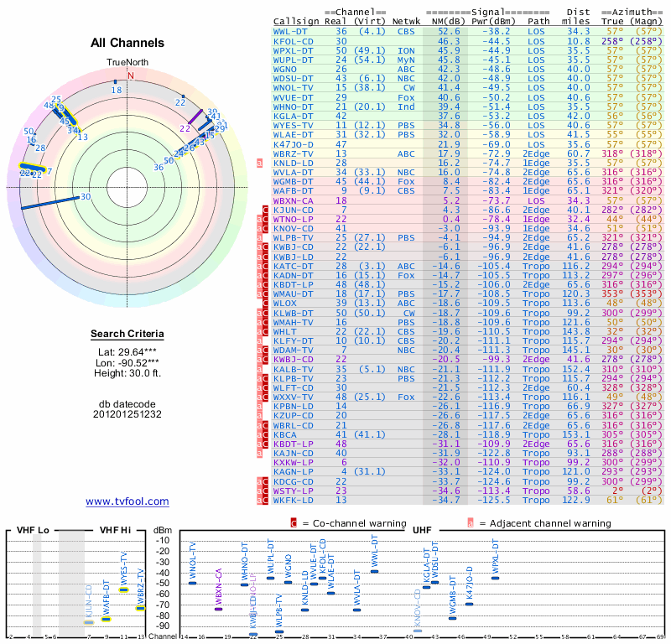Click adjacent channel warning icon beside KNLD-LD

click(259, 164)
